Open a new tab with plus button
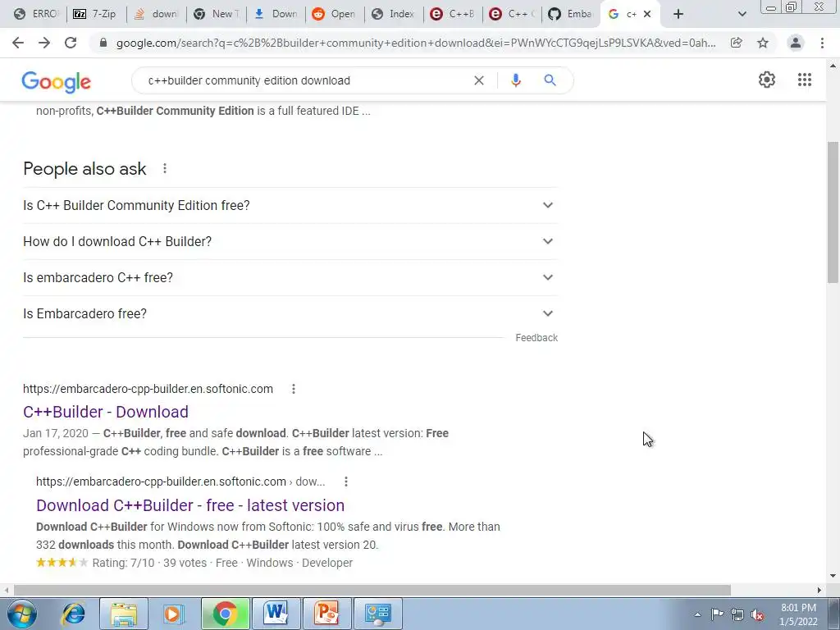The width and height of the screenshot is (840, 630). [678, 14]
